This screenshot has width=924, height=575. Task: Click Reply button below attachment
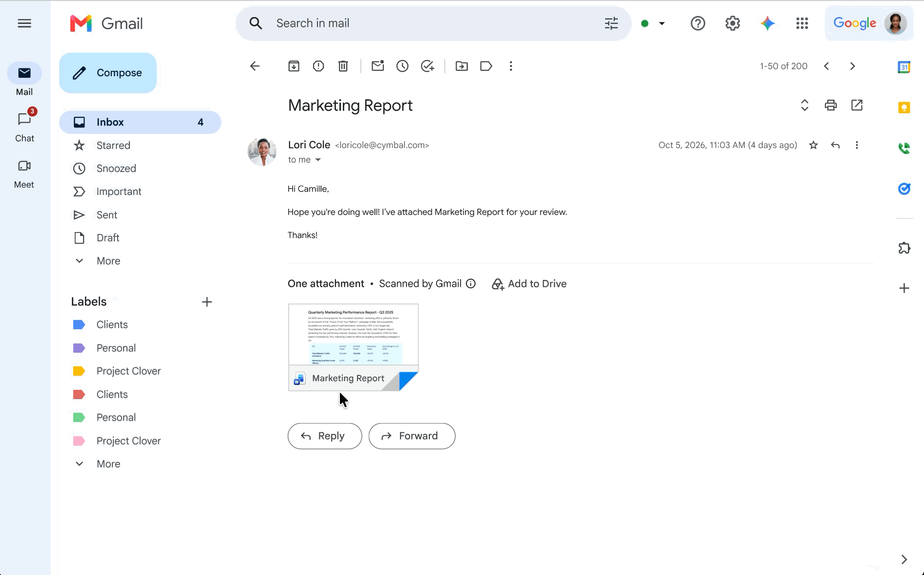(325, 436)
